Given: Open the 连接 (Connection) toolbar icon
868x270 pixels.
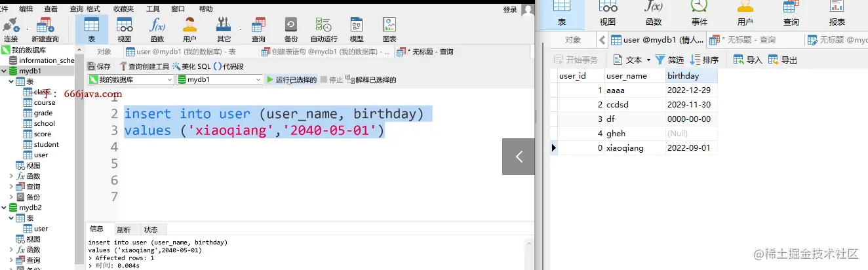Looking at the screenshot, I should point(11,29).
